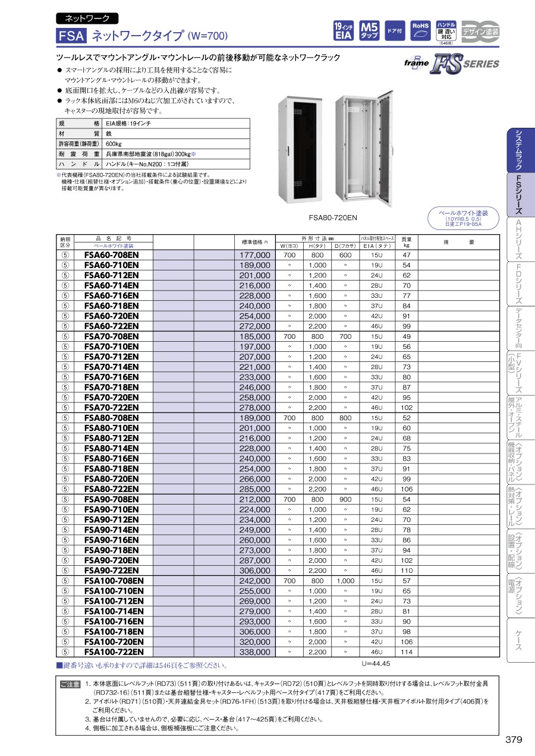Click the circled 5 beside FSA60-708EN

(x=65, y=255)
